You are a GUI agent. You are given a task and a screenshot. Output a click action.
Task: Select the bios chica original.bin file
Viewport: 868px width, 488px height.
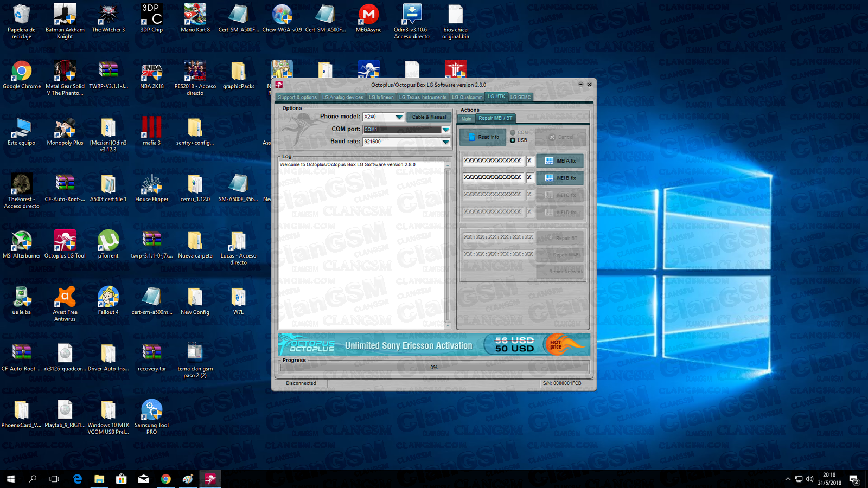tap(455, 22)
